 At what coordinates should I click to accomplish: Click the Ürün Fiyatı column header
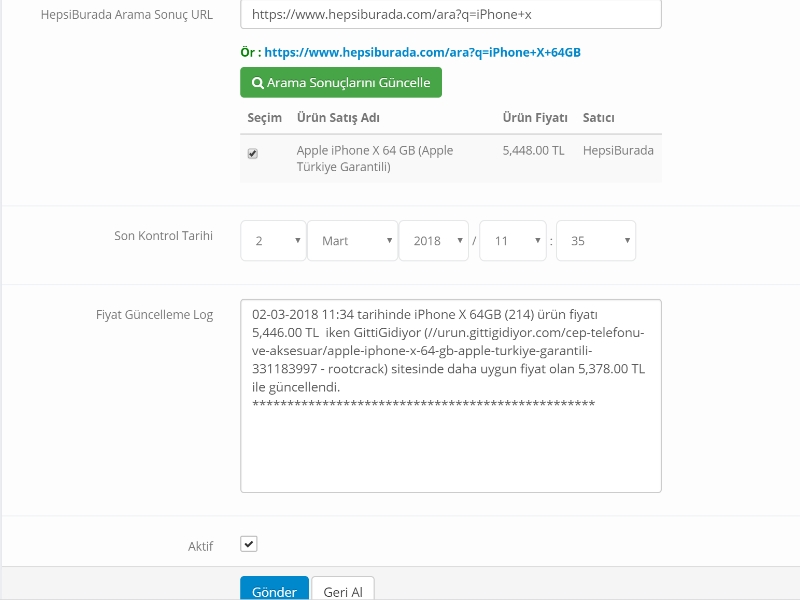[x=535, y=118]
